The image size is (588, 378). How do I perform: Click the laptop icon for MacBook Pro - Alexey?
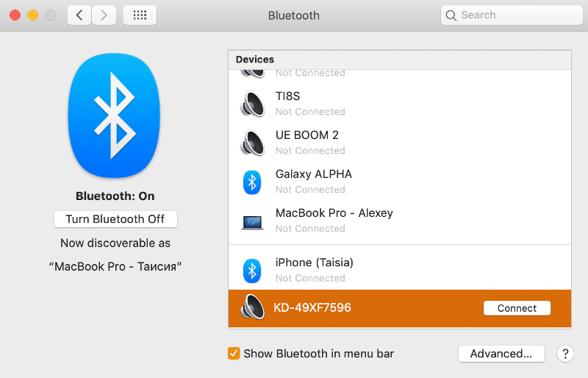coord(252,223)
